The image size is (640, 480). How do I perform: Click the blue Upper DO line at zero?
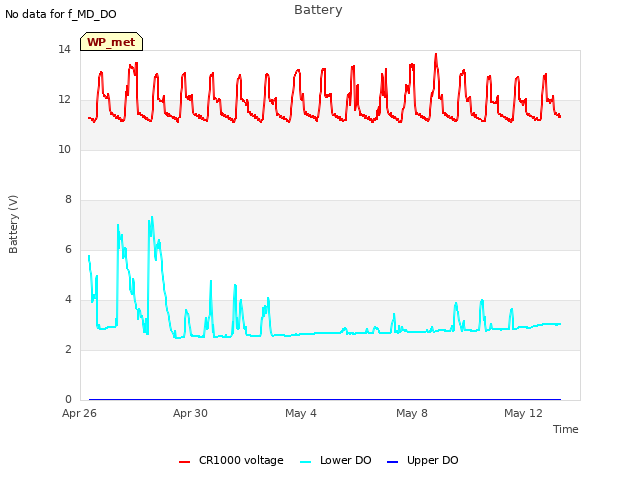325,399
